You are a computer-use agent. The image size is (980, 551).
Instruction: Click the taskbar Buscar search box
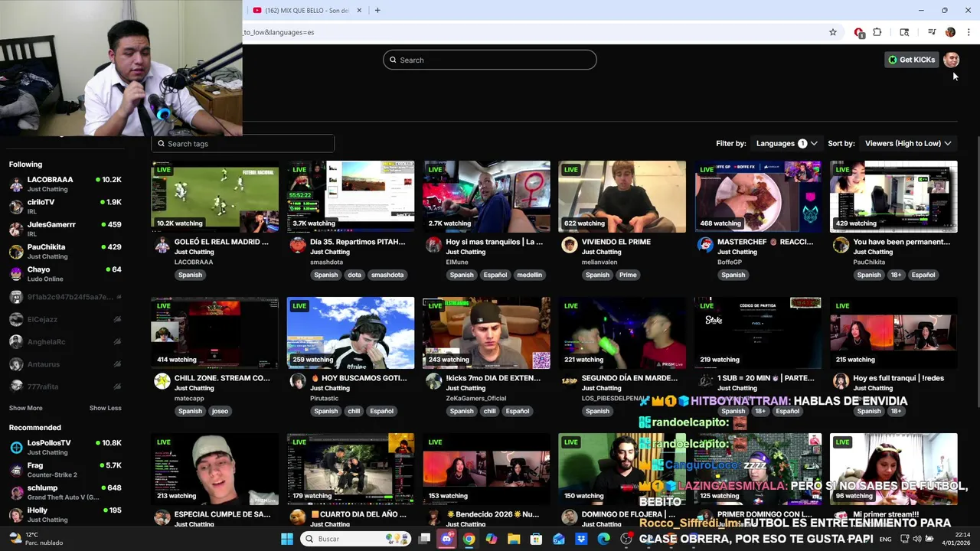pos(355,539)
